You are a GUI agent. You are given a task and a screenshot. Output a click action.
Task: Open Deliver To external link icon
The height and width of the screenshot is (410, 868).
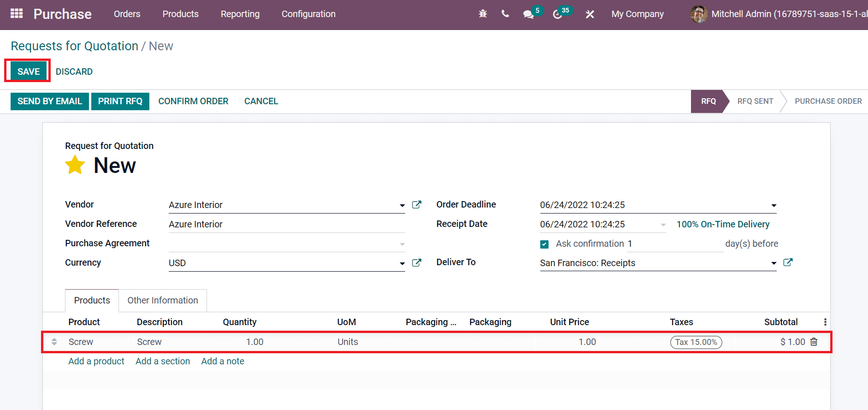788,262
